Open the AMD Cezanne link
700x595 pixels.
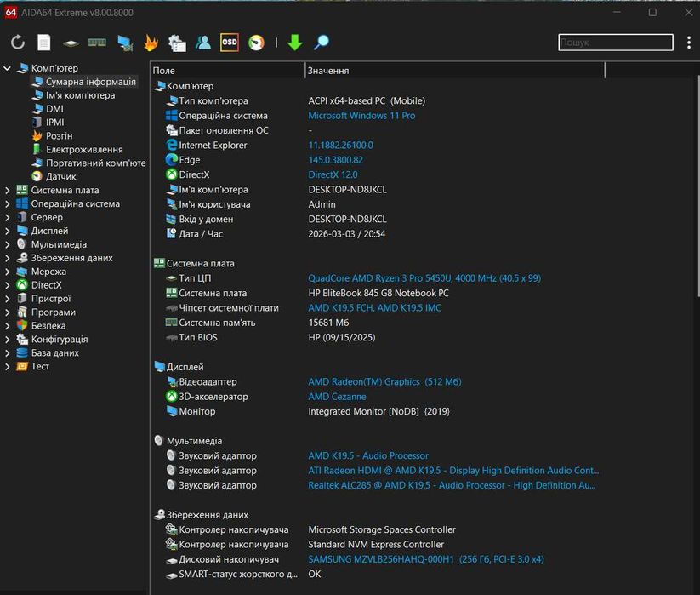[337, 397]
